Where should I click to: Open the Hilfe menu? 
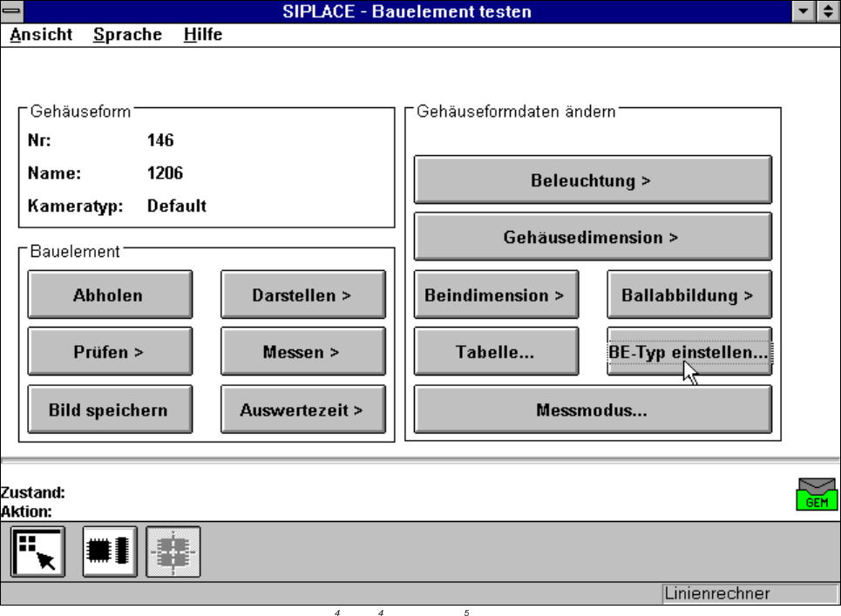pos(203,34)
